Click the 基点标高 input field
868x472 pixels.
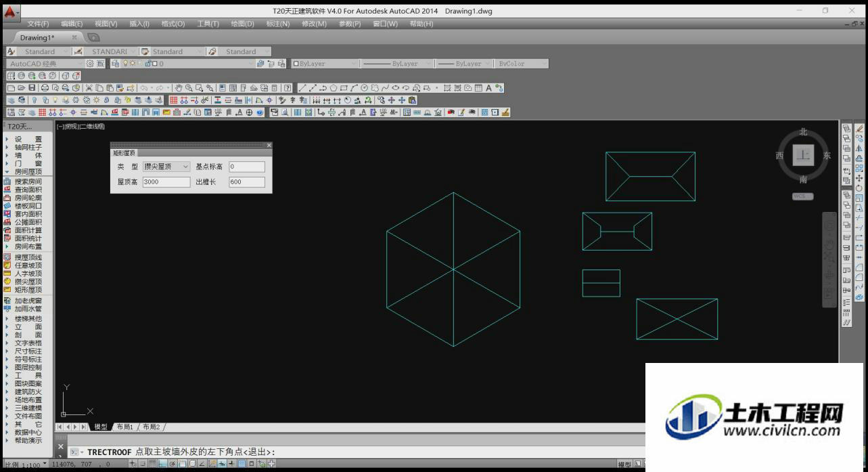(x=247, y=167)
